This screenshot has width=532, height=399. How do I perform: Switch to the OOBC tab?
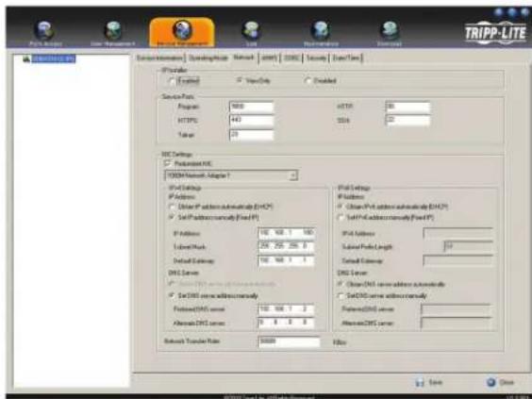pyautogui.click(x=291, y=58)
